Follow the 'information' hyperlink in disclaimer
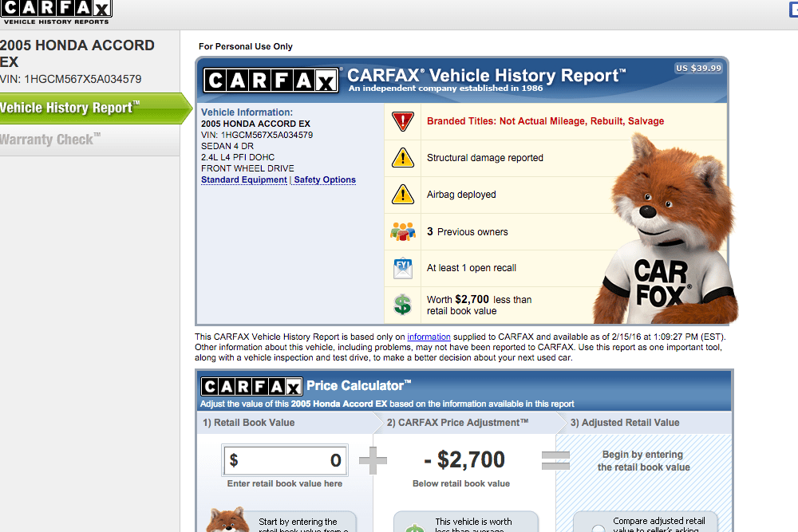The image size is (798, 532). click(429, 337)
